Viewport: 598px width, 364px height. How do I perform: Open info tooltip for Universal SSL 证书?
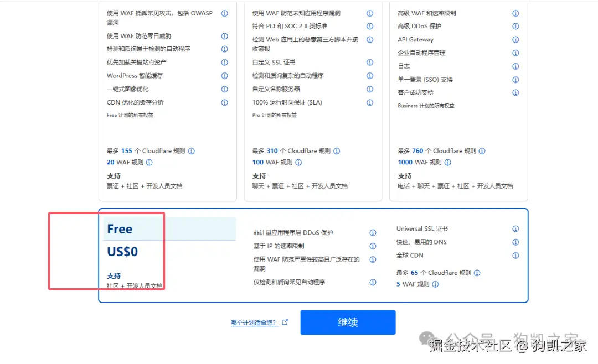(515, 228)
